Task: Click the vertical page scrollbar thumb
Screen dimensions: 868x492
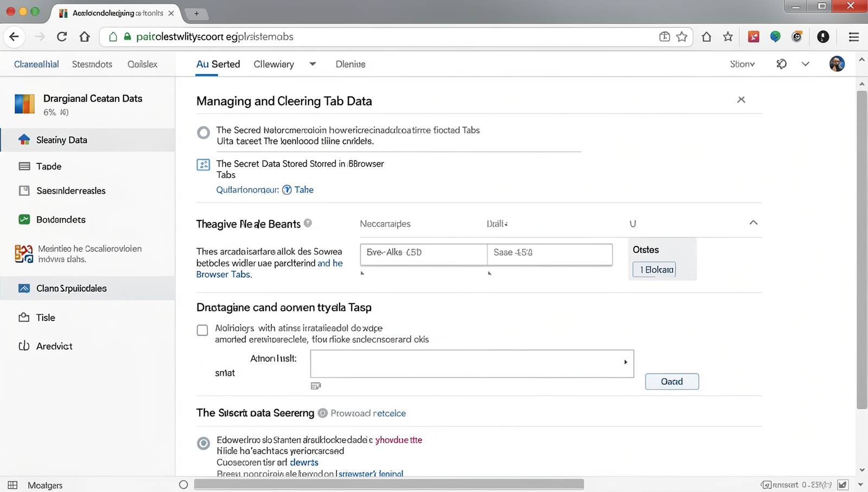Action: (x=861, y=250)
